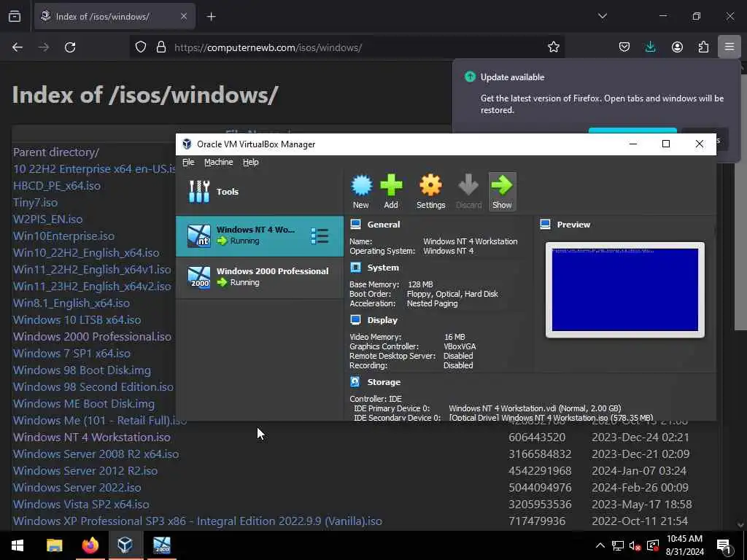Click the Firefox address bar URL
The image size is (747, 560).
pos(268,47)
